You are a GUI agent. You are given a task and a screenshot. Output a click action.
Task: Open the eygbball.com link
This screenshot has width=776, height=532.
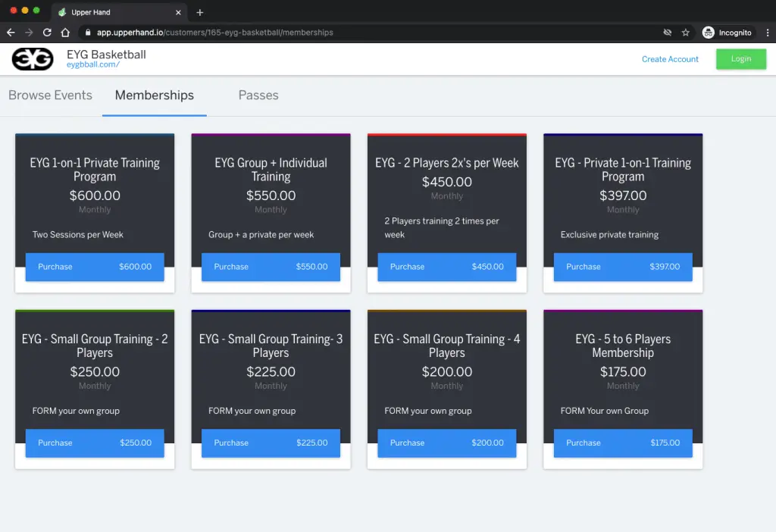click(x=93, y=64)
